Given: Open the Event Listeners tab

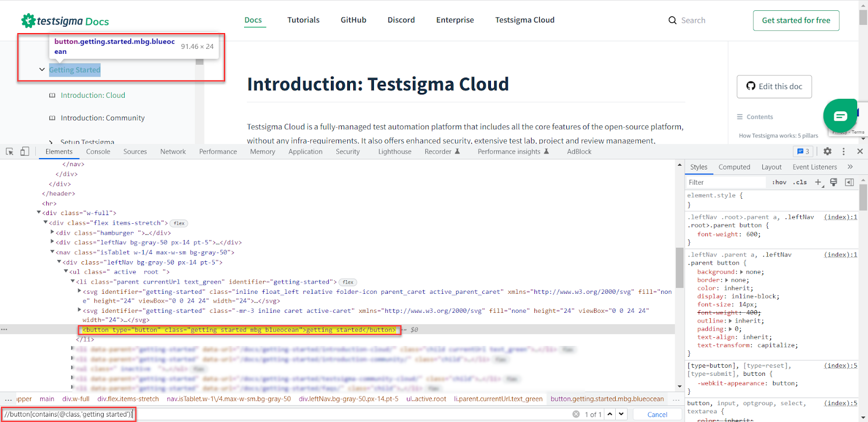Looking at the screenshot, I should coord(815,167).
